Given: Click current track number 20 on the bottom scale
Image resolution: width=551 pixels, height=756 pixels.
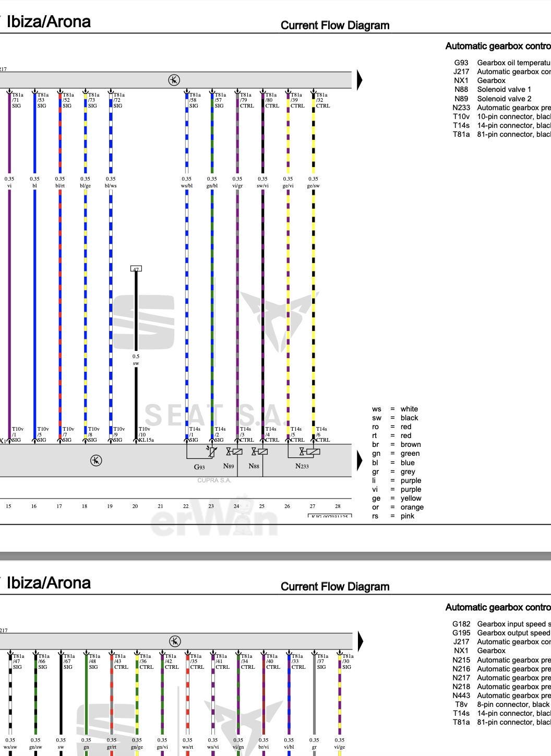Looking at the screenshot, I should click(x=135, y=506).
